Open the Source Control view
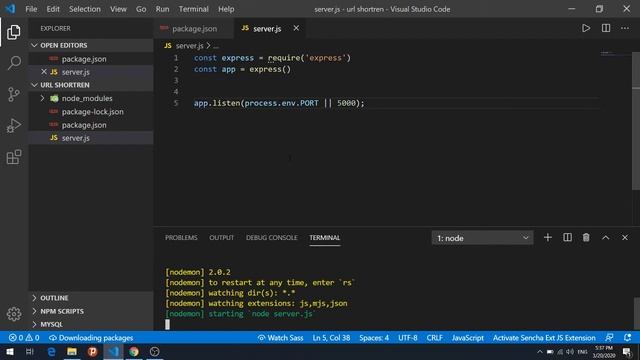The height and width of the screenshot is (360, 640). click(13, 94)
